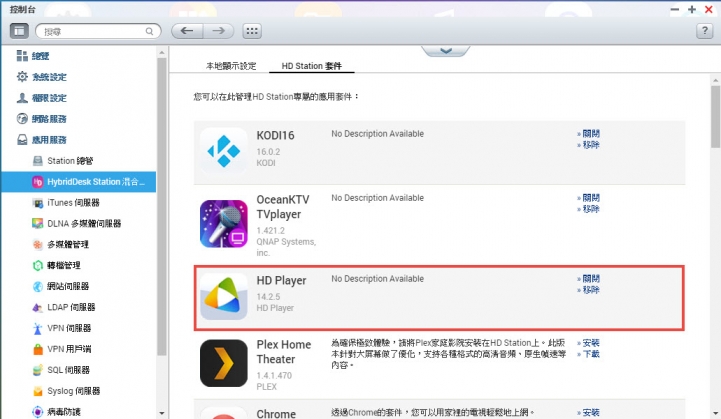Image resolution: width=721 pixels, height=419 pixels.
Task: Click the KODI16 app icon
Action: [223, 150]
